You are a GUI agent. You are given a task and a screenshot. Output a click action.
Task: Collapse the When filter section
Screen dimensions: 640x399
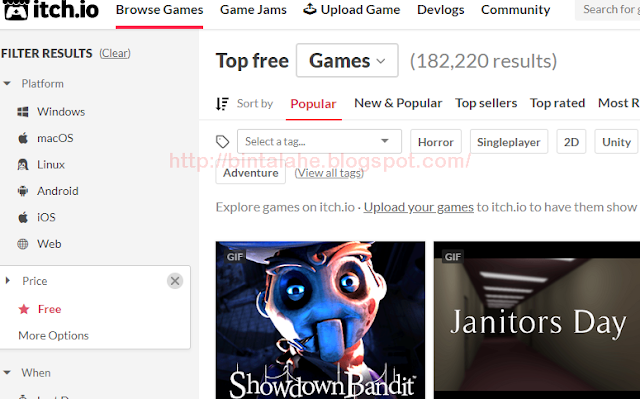point(7,372)
